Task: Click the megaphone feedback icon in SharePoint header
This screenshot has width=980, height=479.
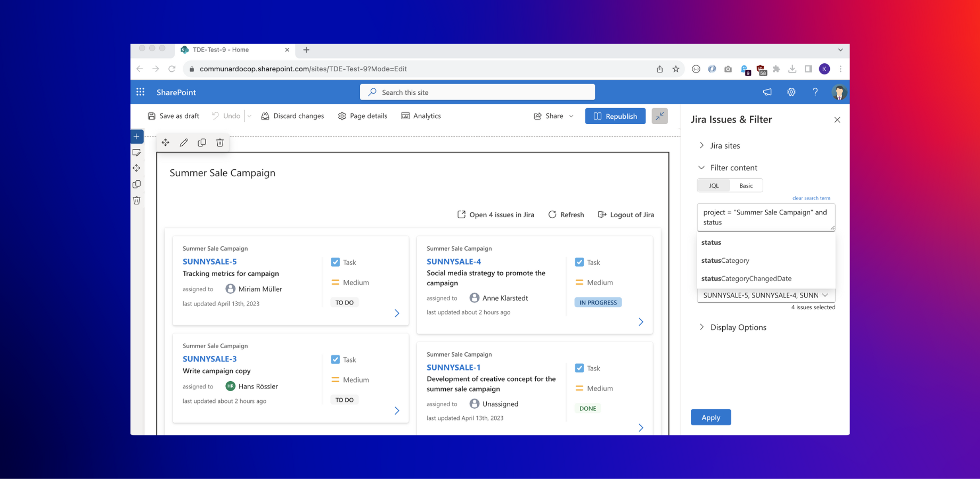Action: 767,92
